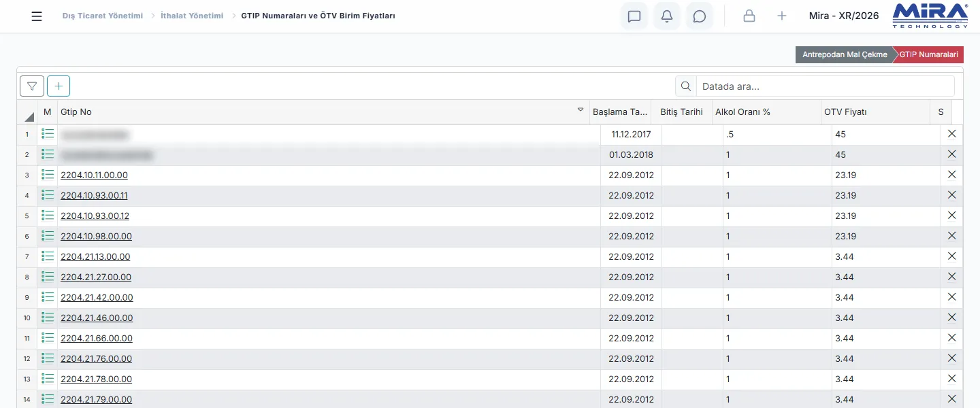Click the plus icon beside Mira - XR/2026
Viewport: 980px width, 408px height.
coord(782,16)
